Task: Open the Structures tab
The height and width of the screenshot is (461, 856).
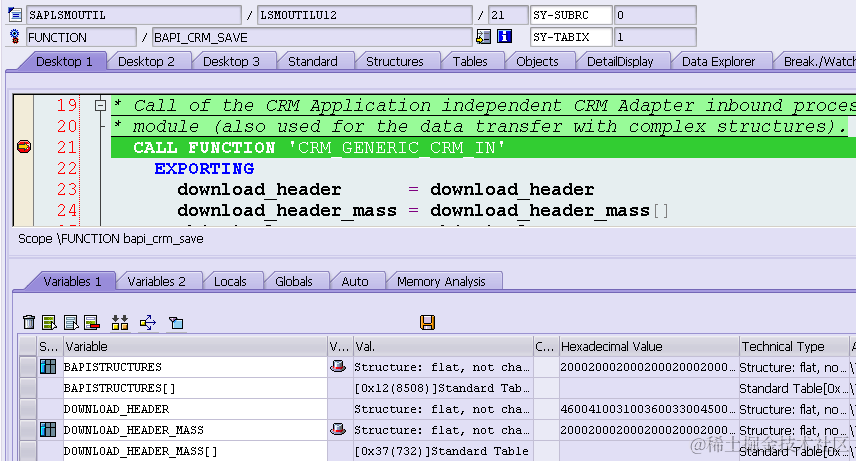Action: click(x=395, y=61)
